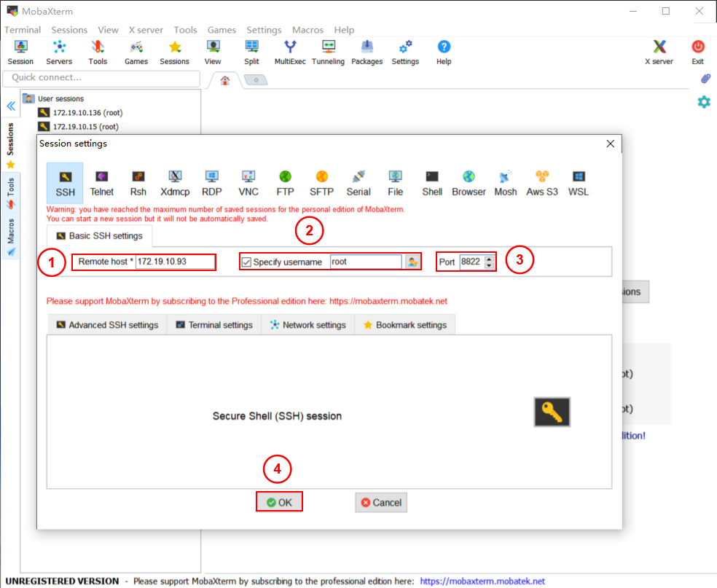This screenshot has width=717, height=588.
Task: Increase the Port value with up arrow
Action: click(x=489, y=259)
